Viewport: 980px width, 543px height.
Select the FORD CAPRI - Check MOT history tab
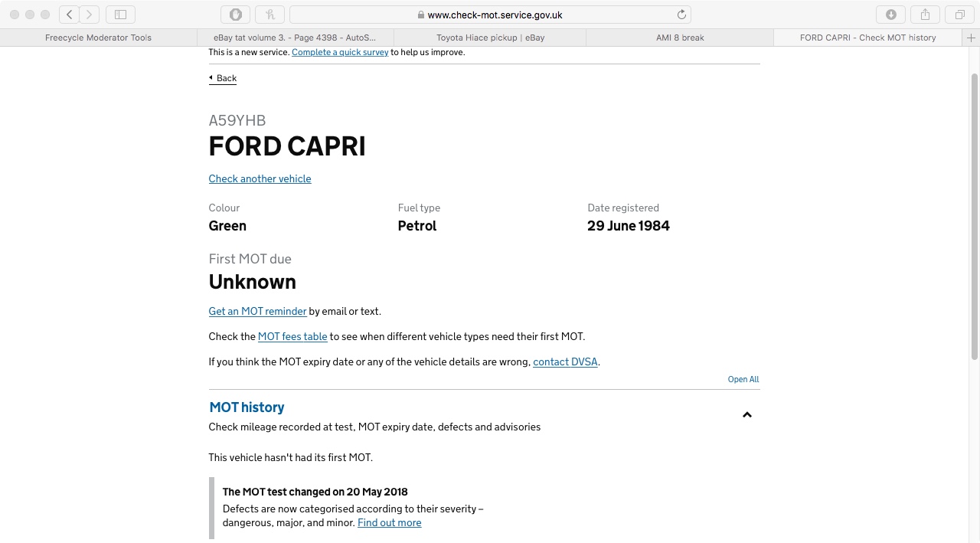pyautogui.click(x=867, y=38)
